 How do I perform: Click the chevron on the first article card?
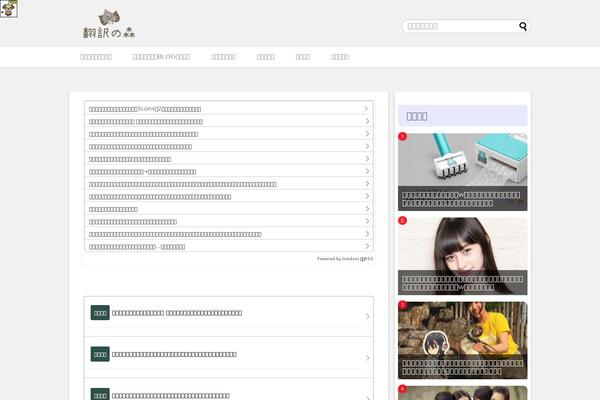point(367,316)
